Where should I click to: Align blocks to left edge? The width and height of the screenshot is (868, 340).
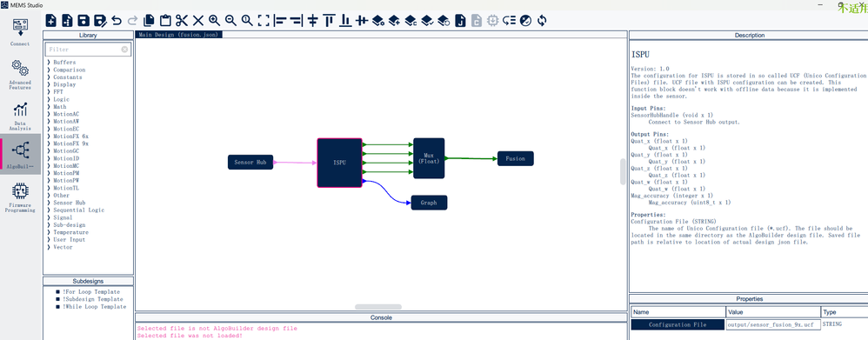coord(280,21)
